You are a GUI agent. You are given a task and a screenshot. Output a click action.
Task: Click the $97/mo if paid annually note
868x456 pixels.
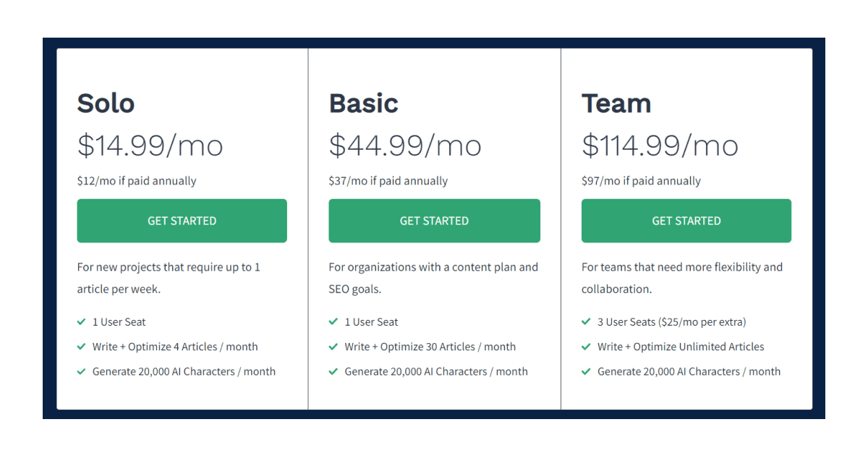(641, 181)
